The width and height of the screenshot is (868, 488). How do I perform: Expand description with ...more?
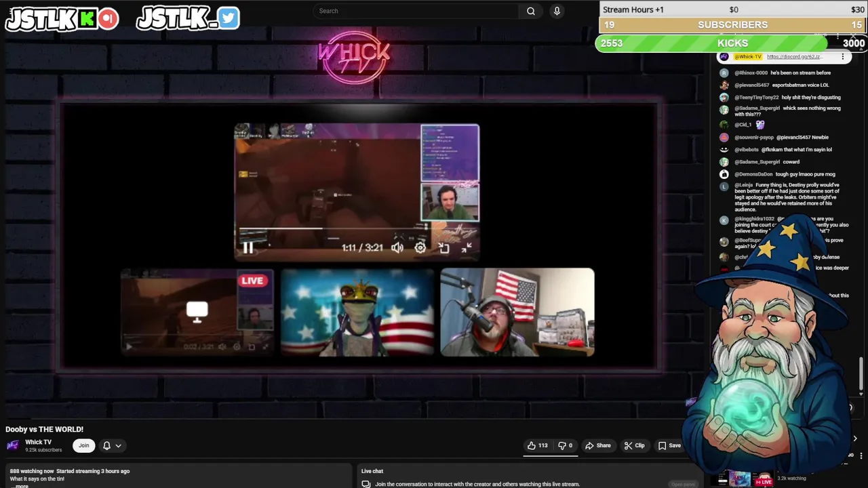click(22, 486)
